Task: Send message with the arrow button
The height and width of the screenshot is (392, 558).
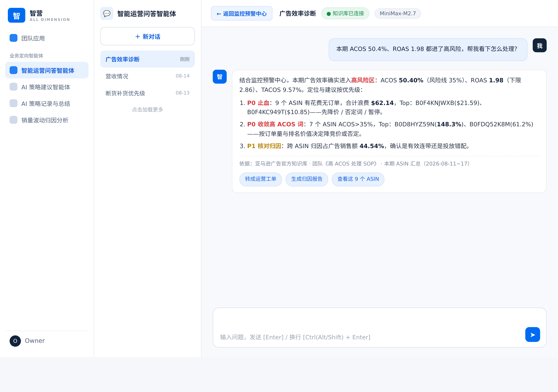Action: 532,335
